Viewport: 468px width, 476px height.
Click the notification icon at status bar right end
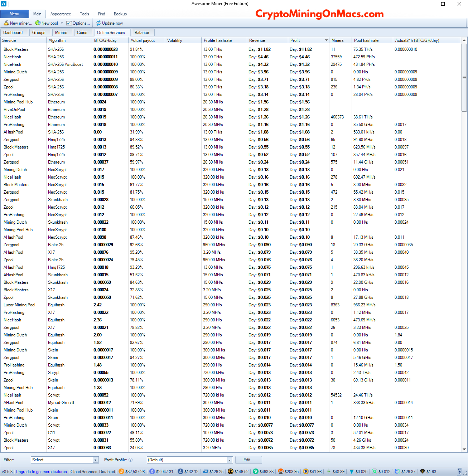click(459, 471)
